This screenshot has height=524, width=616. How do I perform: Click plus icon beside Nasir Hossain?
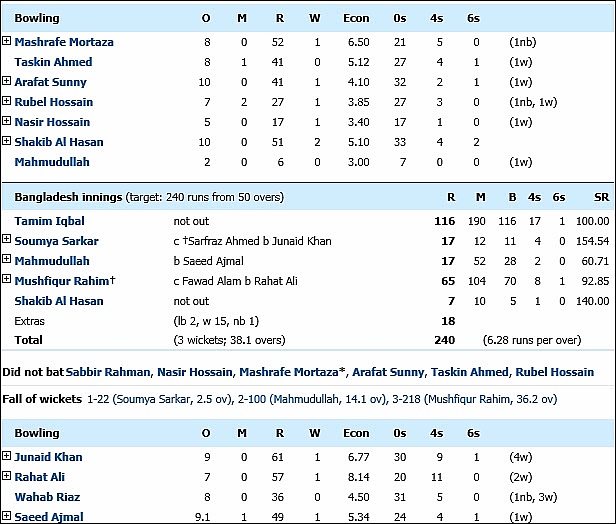pyautogui.click(x=6, y=121)
